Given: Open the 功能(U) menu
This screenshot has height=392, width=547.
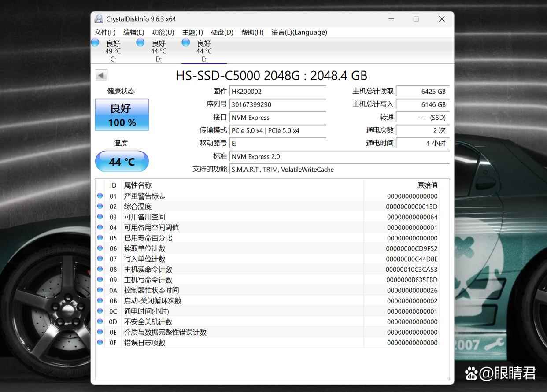Looking at the screenshot, I should (163, 32).
